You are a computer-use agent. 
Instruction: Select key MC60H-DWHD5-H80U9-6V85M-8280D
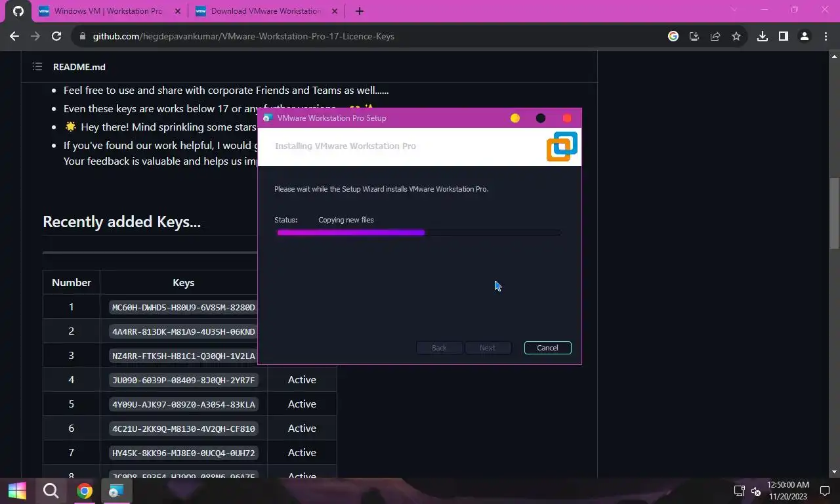tap(184, 307)
